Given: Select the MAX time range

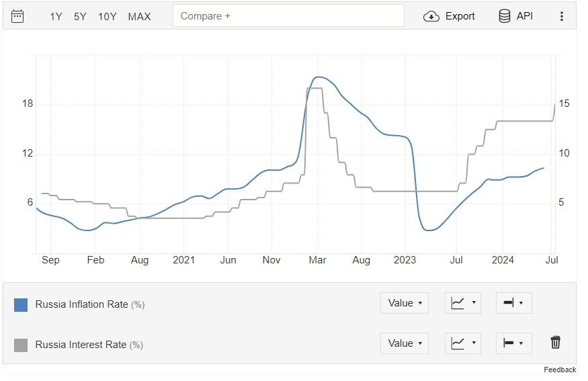Looking at the screenshot, I should pos(140,17).
